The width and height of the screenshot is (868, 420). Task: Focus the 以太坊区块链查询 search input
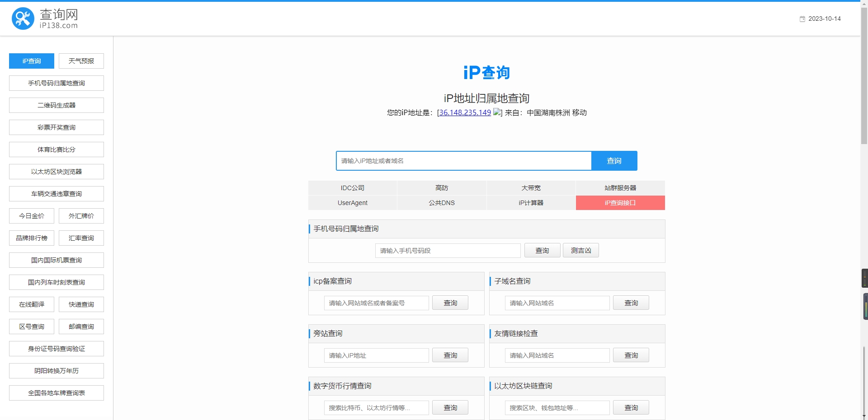(x=557, y=408)
